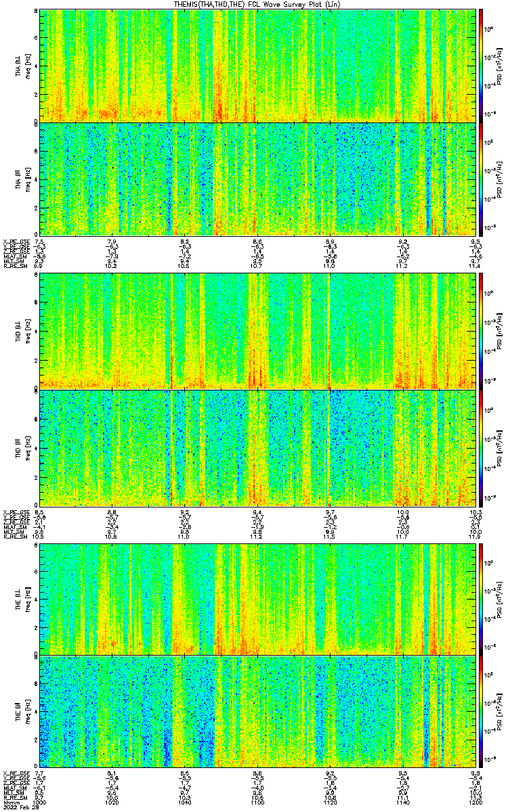The width and height of the screenshot is (508, 812).
Task: Click the MLAT_SM row label under THE panels
Action: pos(14,788)
